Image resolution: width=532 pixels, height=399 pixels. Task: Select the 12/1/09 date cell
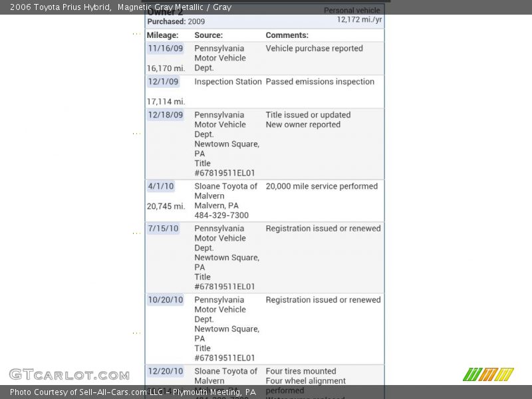tap(163, 81)
